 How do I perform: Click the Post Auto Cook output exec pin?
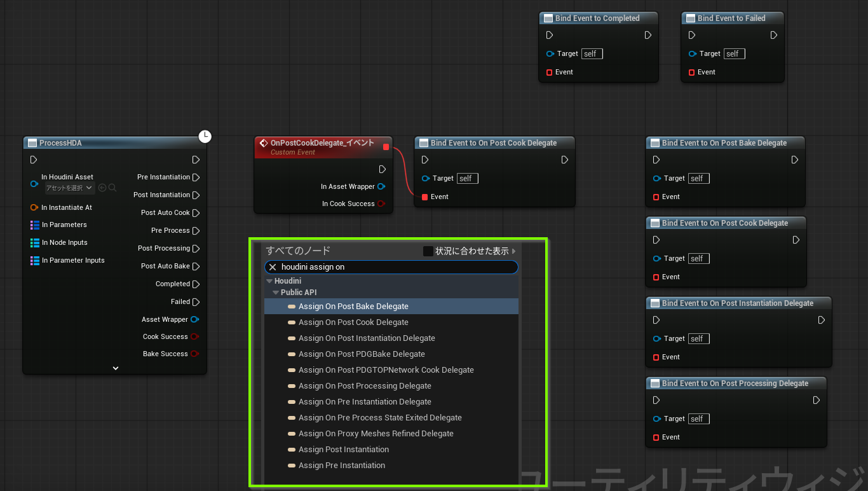tap(196, 213)
